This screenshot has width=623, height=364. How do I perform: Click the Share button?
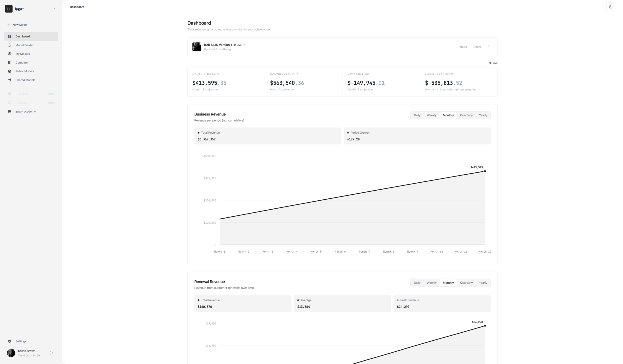pyautogui.click(x=477, y=47)
